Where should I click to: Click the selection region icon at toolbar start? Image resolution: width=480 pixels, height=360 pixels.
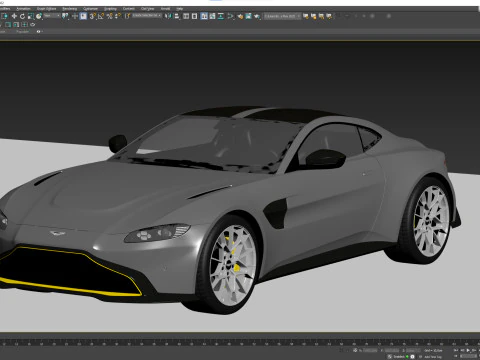pos(4,16)
